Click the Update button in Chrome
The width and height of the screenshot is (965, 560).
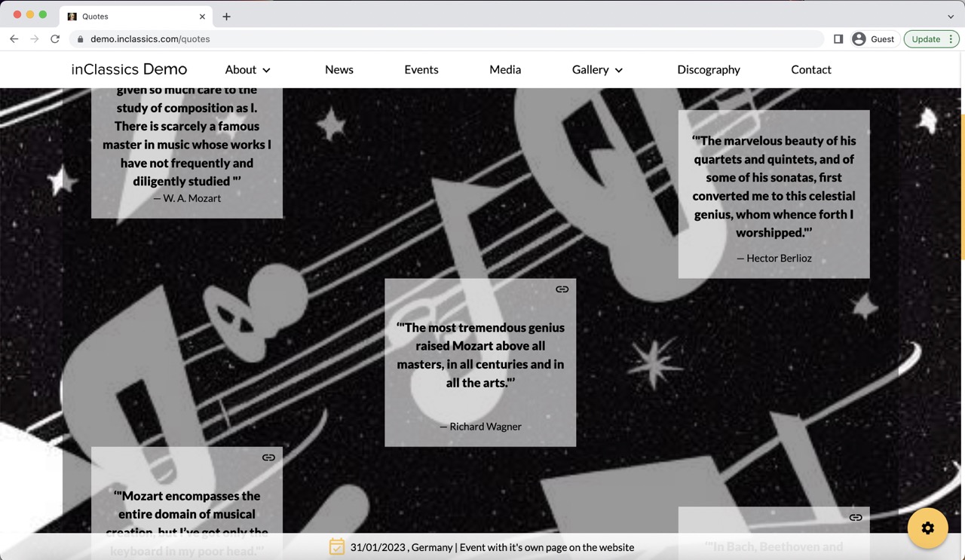point(931,39)
